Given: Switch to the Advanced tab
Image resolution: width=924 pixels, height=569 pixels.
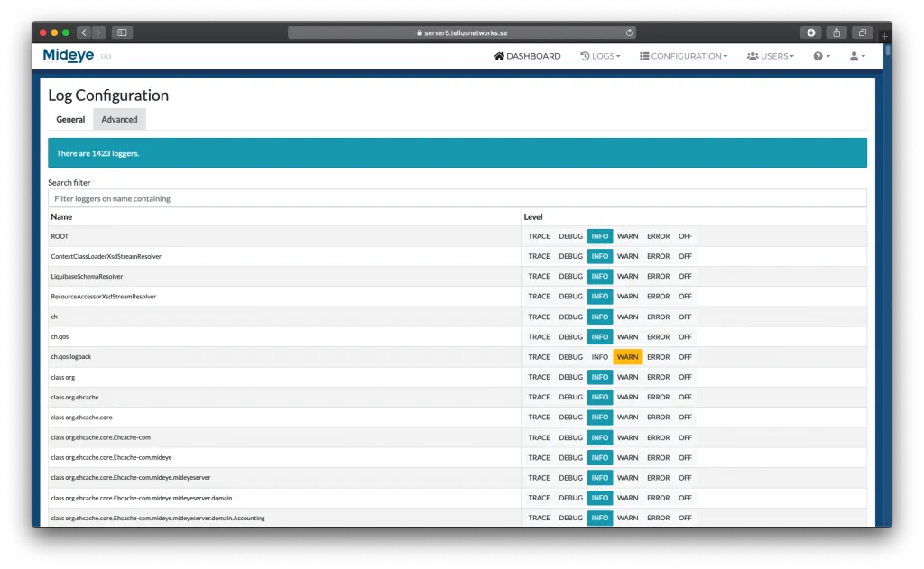Looking at the screenshot, I should pos(118,118).
